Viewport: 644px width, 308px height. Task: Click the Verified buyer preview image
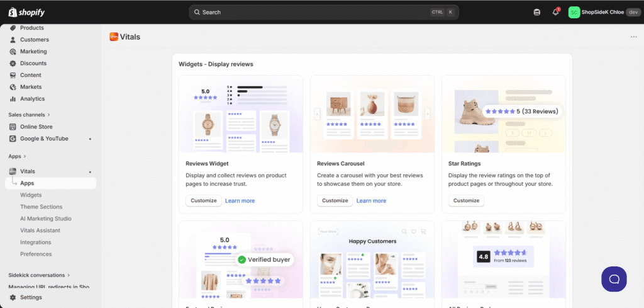pos(241,260)
